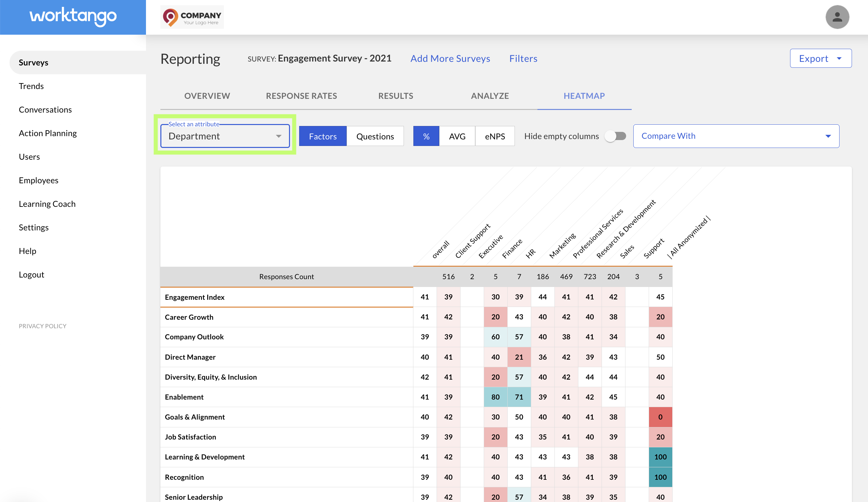This screenshot has width=868, height=502.
Task: Select the % display mode
Action: coord(426,136)
